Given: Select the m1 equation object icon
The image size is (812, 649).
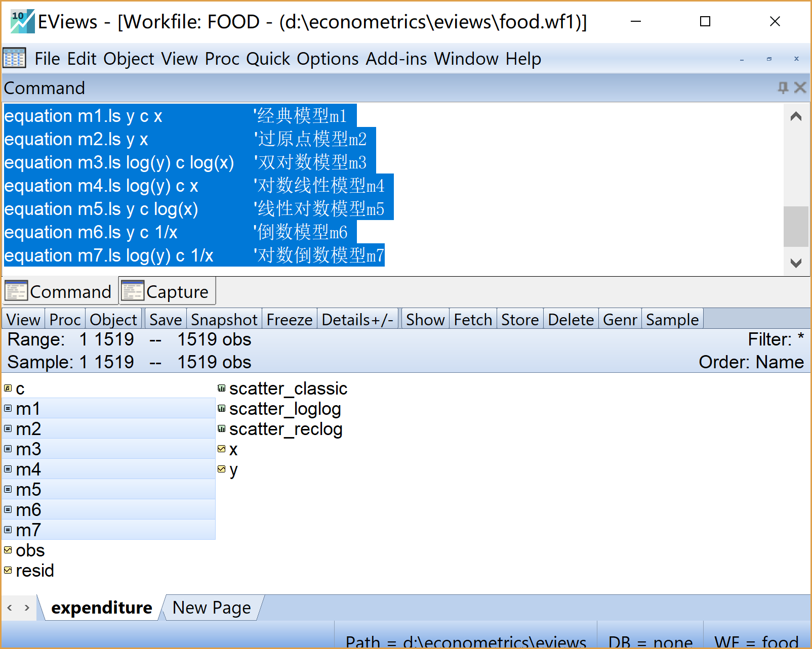Looking at the screenshot, I should pyautogui.click(x=8, y=409).
